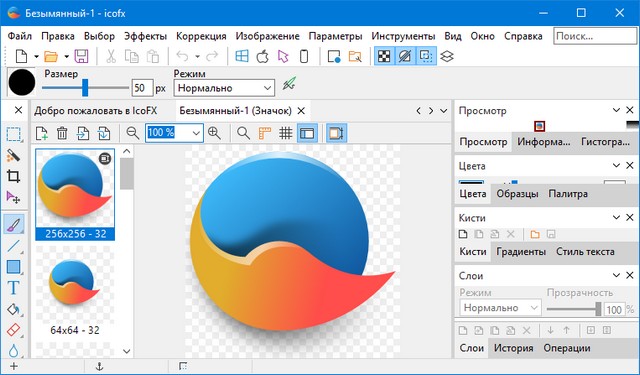Click the Поиск search field
The width and height of the screenshot is (640, 375).
pos(595,36)
